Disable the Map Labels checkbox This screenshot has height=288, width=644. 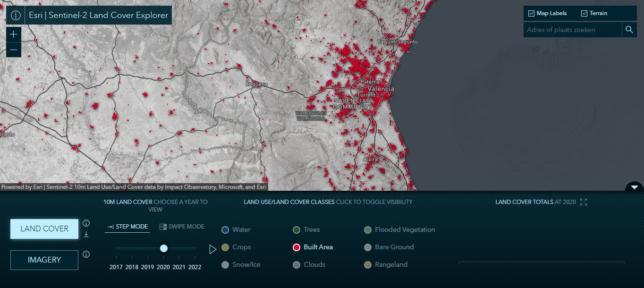[531, 13]
